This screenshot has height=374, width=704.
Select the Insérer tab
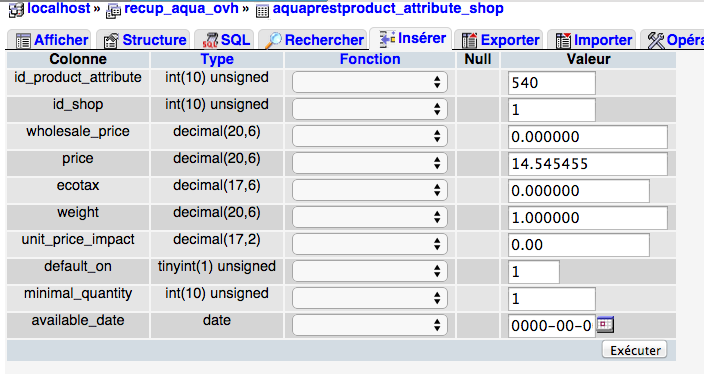tap(411, 39)
